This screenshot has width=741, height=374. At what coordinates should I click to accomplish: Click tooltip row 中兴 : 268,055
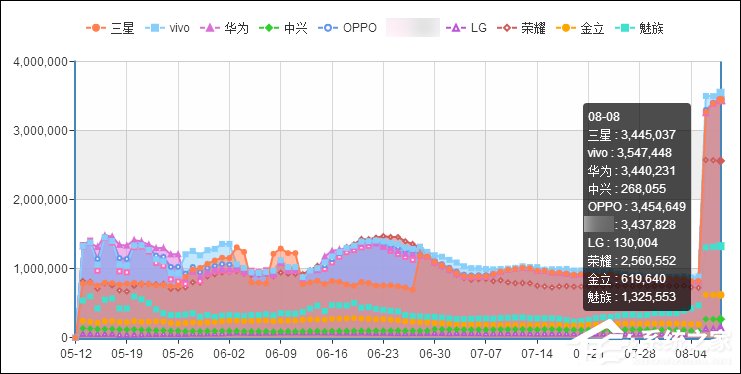click(x=627, y=189)
